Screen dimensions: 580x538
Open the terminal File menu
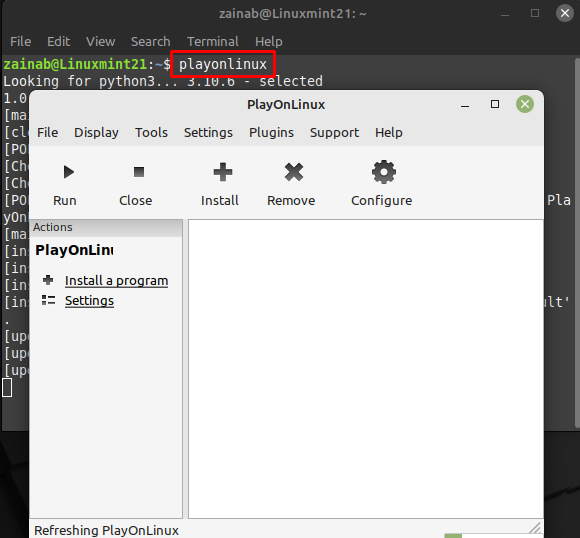click(20, 41)
